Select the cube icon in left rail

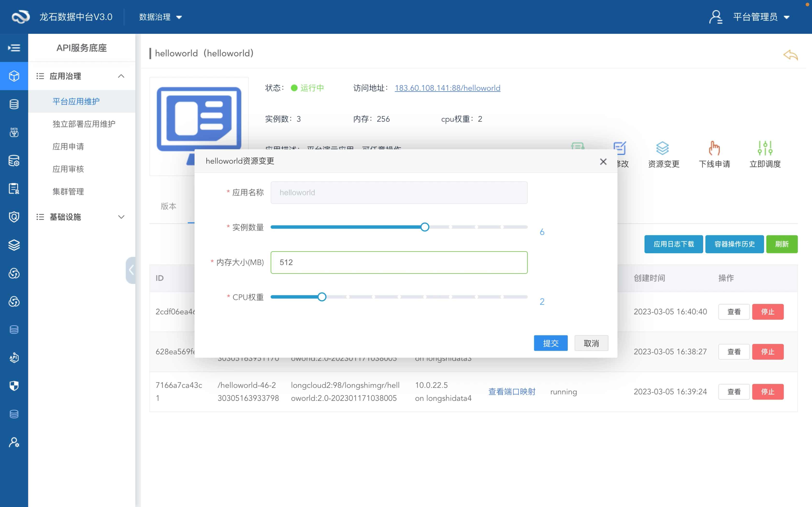pos(14,76)
